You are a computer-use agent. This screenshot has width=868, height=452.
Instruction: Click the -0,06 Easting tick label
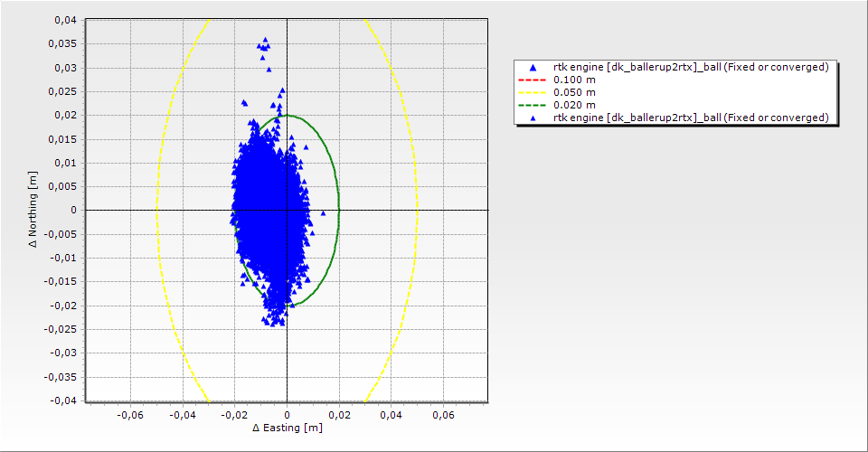[x=130, y=415]
